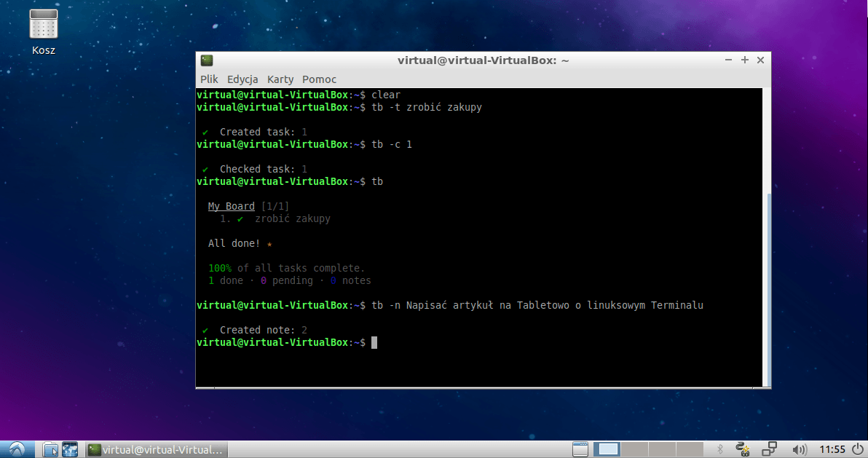Click the '1 done · 0 pending · 0 notes' line
Image resolution: width=868 pixels, height=458 pixels.
(x=290, y=280)
